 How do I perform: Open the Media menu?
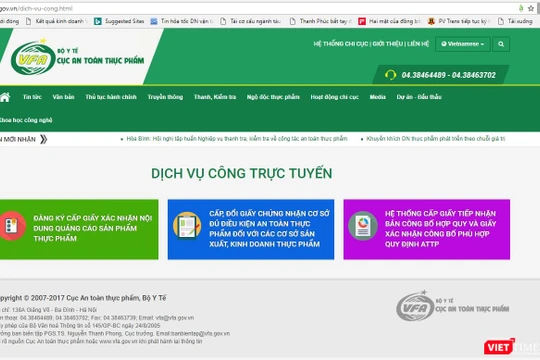tap(377, 97)
